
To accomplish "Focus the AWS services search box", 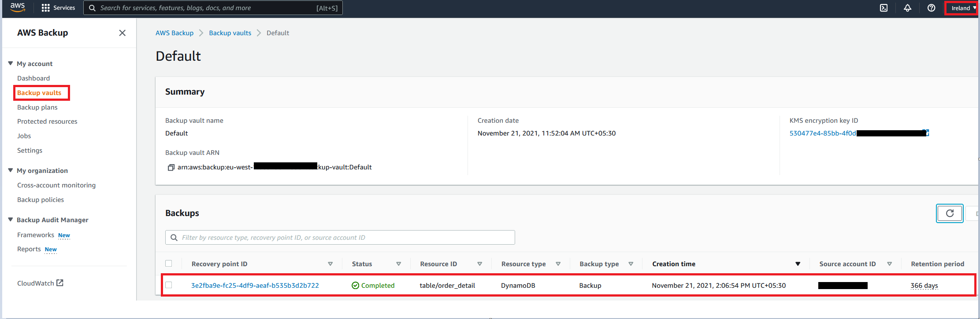I will click(x=213, y=8).
